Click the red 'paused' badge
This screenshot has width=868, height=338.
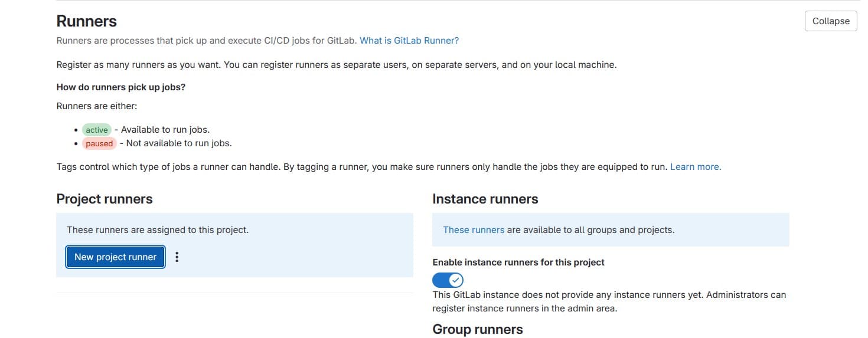[99, 143]
